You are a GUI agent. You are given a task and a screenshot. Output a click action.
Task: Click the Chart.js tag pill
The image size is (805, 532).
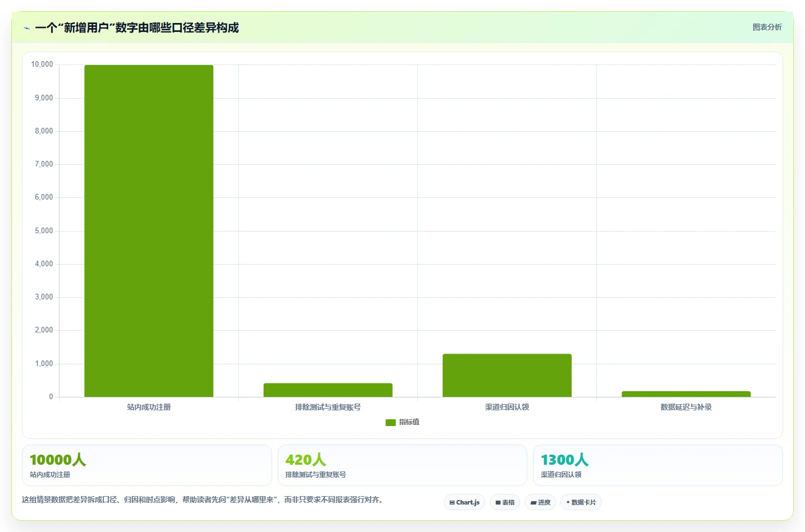(x=464, y=502)
